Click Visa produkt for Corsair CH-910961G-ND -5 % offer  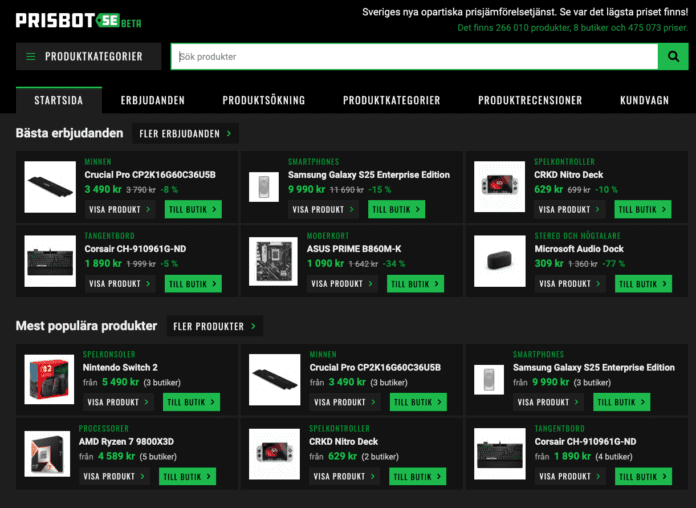tap(120, 284)
